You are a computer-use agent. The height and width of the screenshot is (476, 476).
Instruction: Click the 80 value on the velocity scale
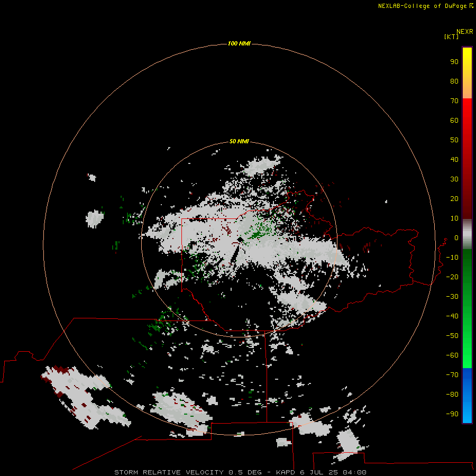coord(454,81)
